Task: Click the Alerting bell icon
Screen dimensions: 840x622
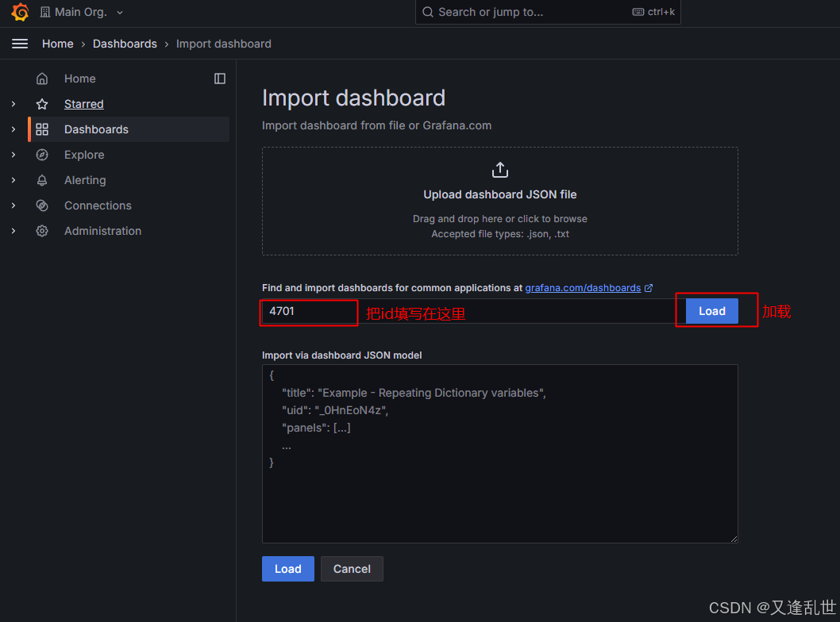Action: coord(42,180)
